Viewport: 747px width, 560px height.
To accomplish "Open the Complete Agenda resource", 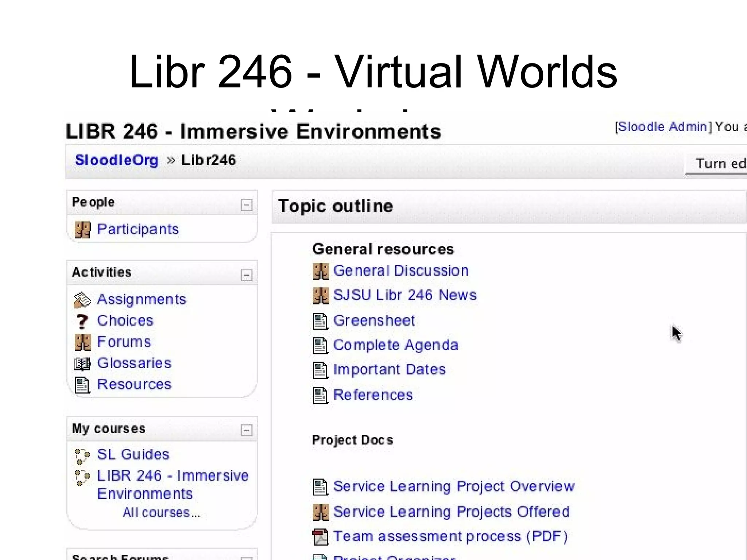I will (x=396, y=345).
